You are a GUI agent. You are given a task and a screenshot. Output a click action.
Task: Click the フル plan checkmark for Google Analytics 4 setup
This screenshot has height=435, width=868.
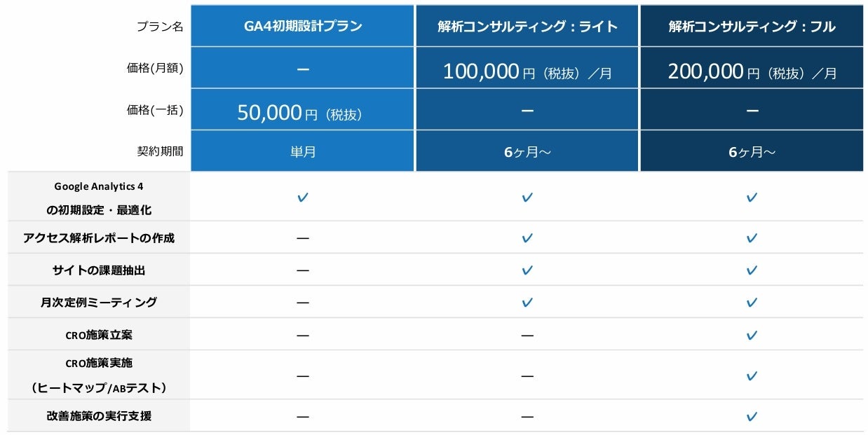tap(752, 198)
